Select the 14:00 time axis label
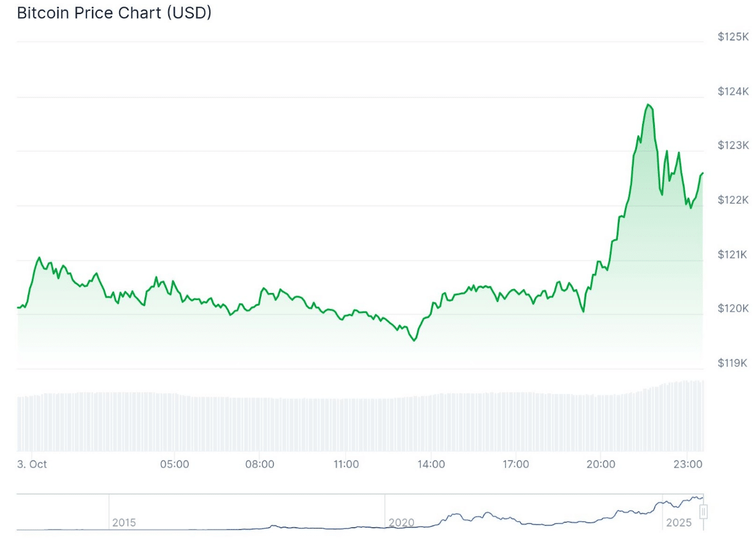The image size is (756, 547). [x=431, y=464]
